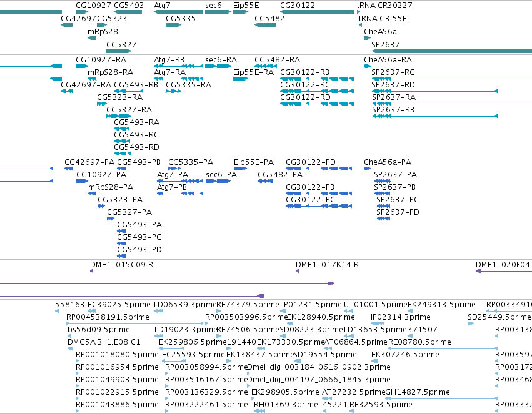Select the Atg7 gene glyph
This screenshot has width=532, height=414.
click(x=178, y=12)
